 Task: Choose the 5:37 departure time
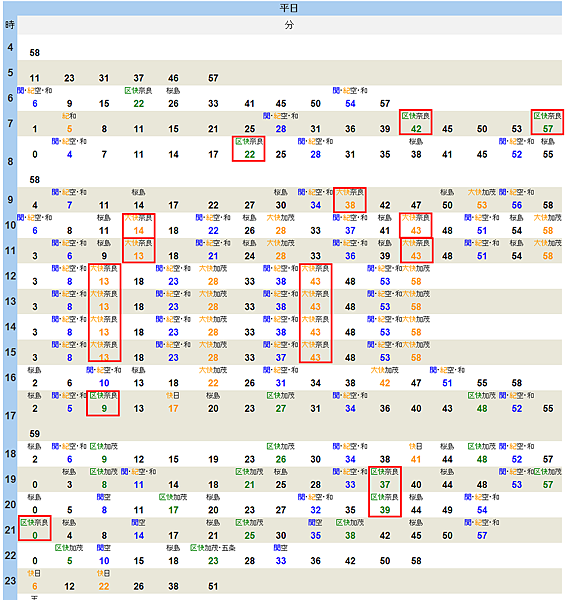coord(138,78)
